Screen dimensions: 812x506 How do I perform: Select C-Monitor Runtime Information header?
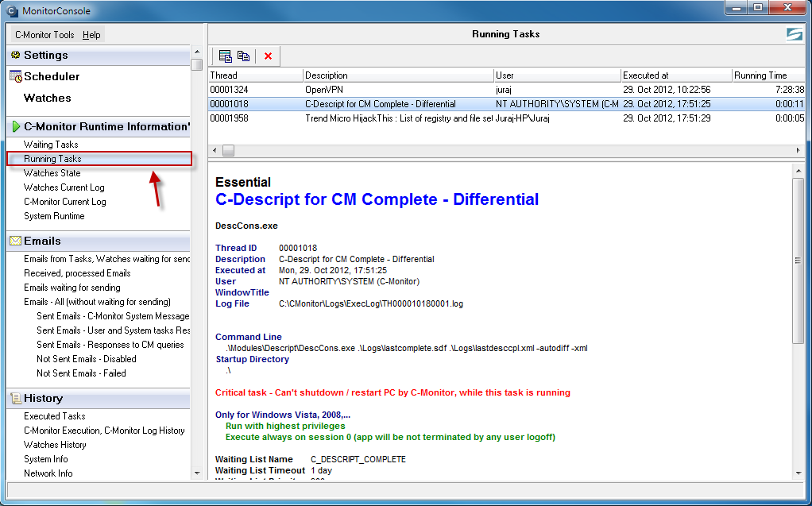(99, 126)
